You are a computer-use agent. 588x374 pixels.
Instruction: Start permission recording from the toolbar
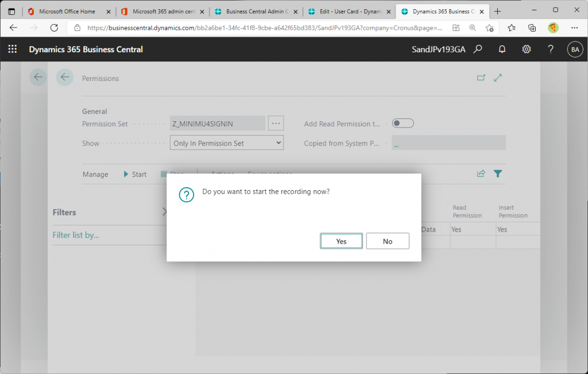[x=135, y=174]
